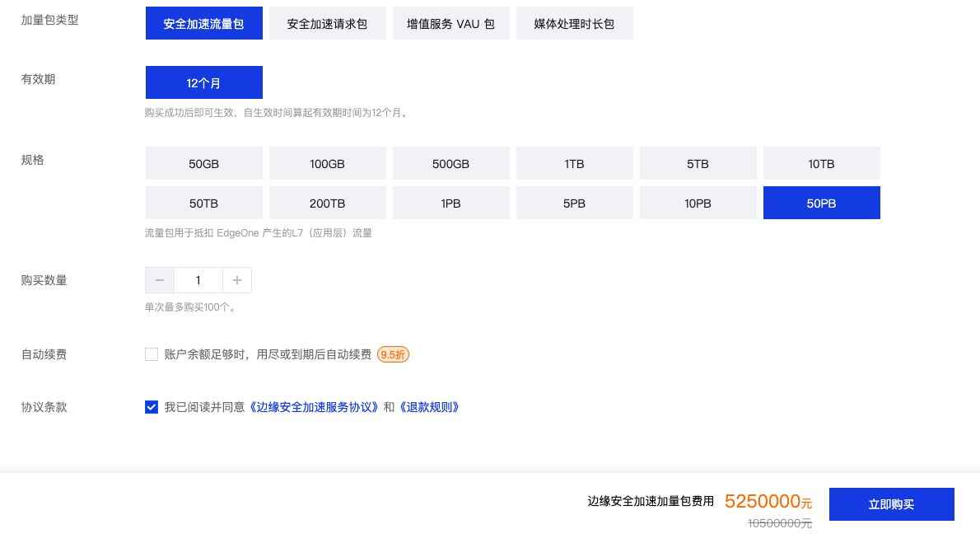Image resolution: width=980 pixels, height=543 pixels.
Task: Uncheck the agreement terms checkbox
Action: [152, 407]
